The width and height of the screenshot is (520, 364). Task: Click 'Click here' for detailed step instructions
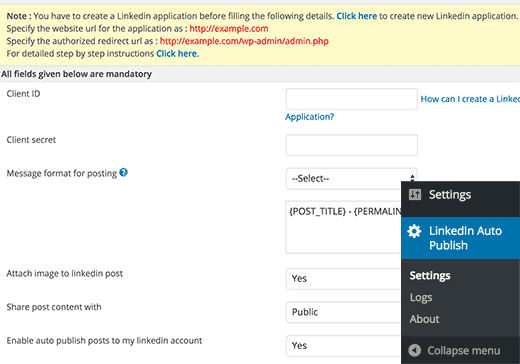pos(177,54)
